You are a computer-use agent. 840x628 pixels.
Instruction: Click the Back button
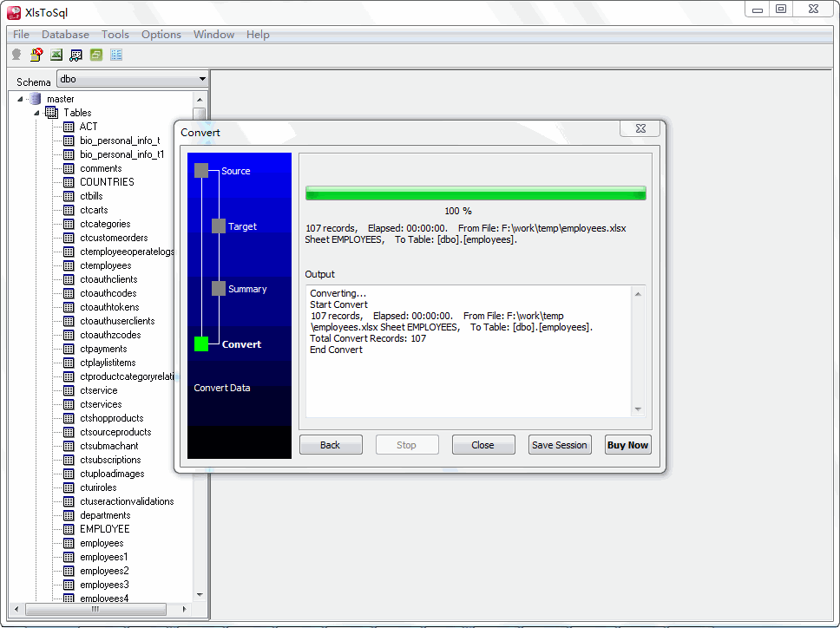[331, 445]
